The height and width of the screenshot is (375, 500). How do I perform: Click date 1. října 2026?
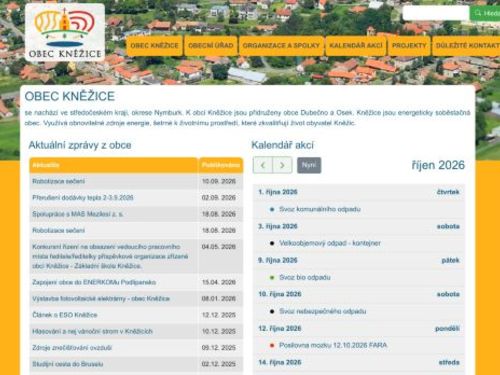click(278, 192)
